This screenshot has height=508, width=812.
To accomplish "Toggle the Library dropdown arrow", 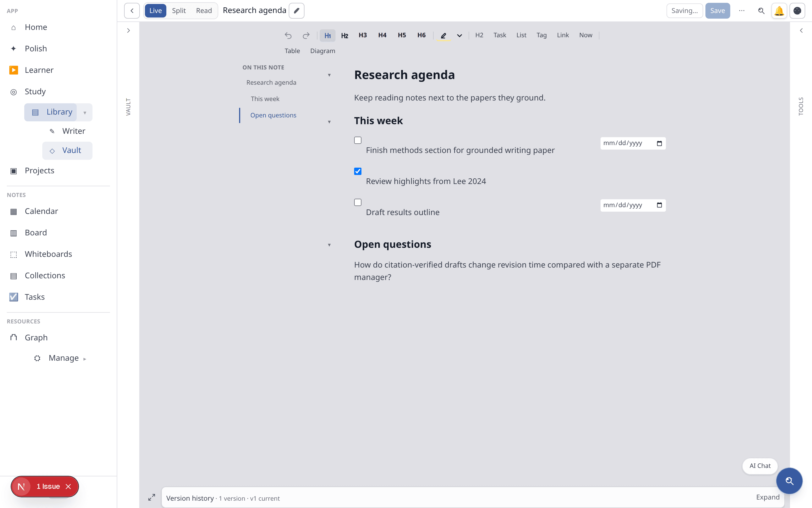I will (x=85, y=113).
